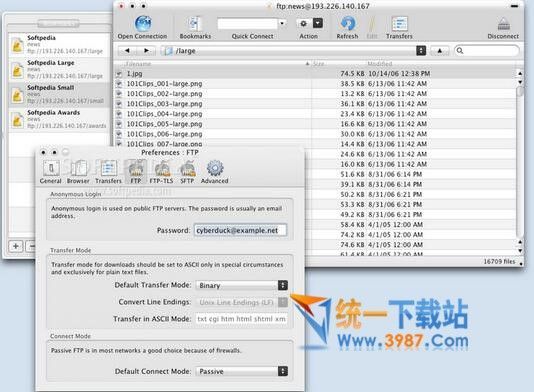Screen dimensions: 534x392
Task: Open the Browser preferences pane
Action: point(78,168)
